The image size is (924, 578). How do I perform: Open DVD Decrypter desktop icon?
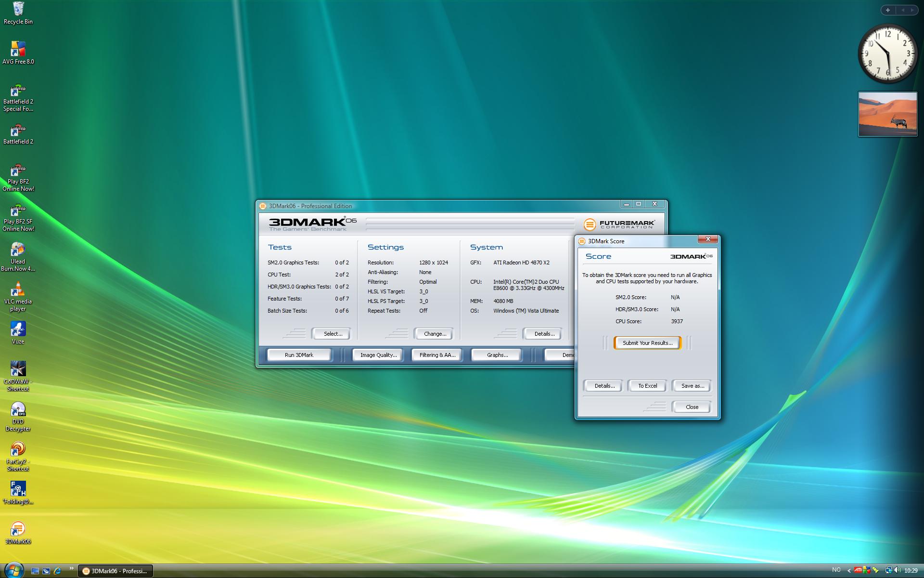[x=18, y=417]
